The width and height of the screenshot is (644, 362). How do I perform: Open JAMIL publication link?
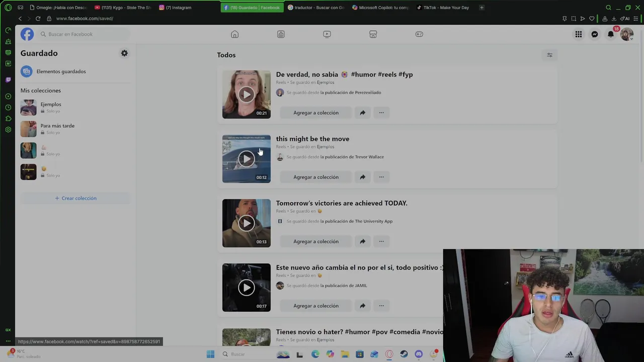(x=344, y=286)
